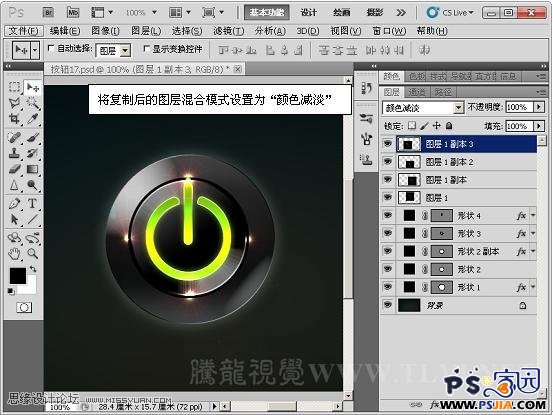The height and width of the screenshot is (415, 553).
Task: Click the fill 100% input field
Action: (x=519, y=126)
